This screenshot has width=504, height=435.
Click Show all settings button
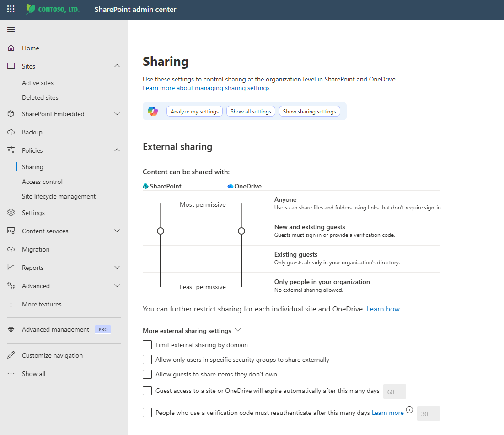point(251,111)
